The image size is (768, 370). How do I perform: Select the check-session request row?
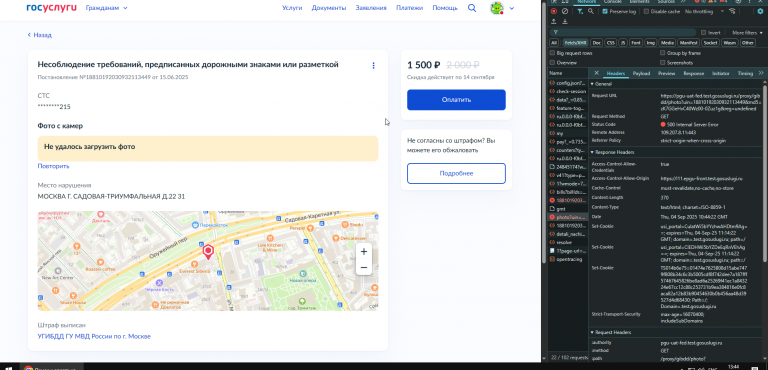[568, 91]
